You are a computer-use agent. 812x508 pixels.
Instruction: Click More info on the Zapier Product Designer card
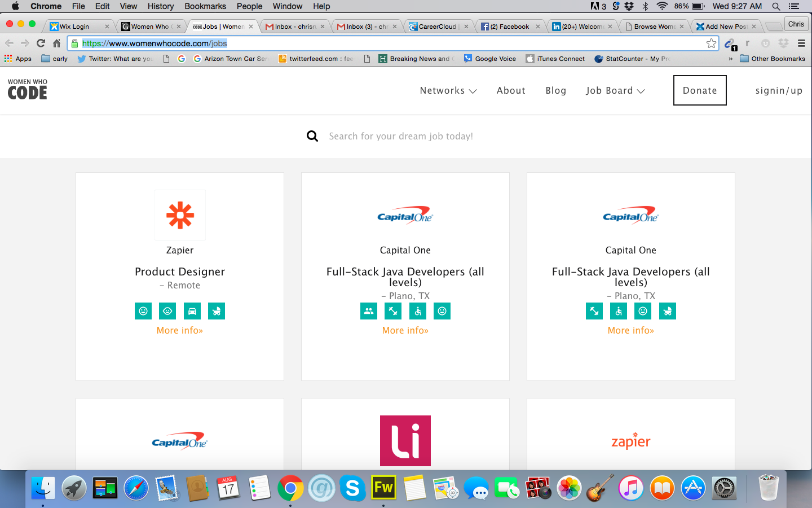(180, 330)
